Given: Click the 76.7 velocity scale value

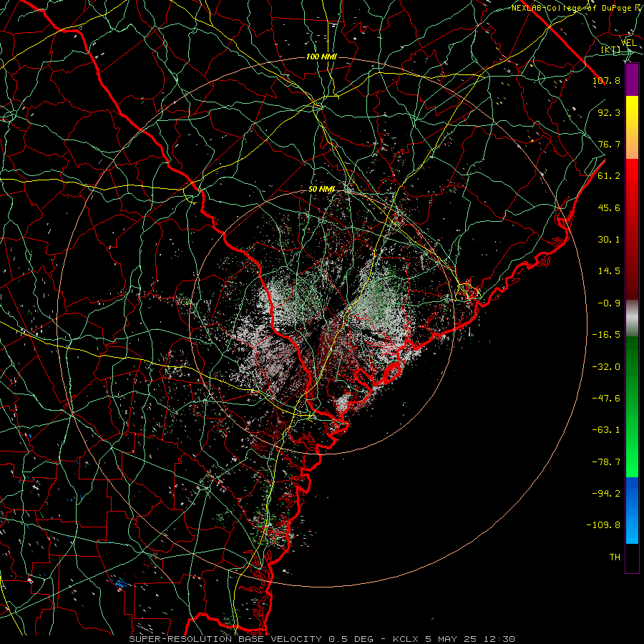Looking at the screenshot, I should click(x=609, y=144).
